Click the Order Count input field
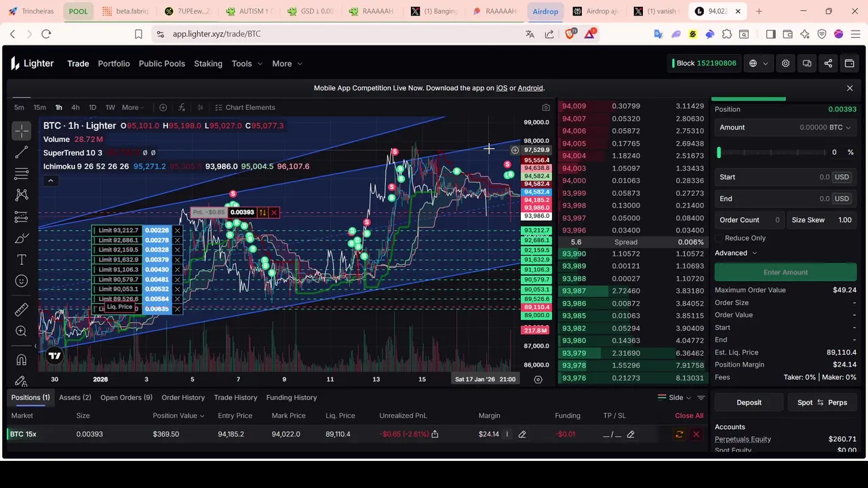The image size is (868, 488). tap(749, 220)
